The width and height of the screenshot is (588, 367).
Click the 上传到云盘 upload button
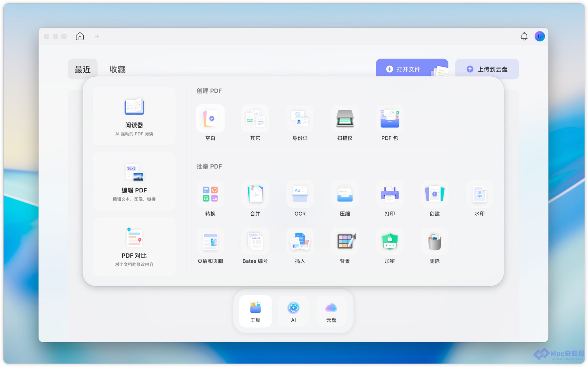487,69
